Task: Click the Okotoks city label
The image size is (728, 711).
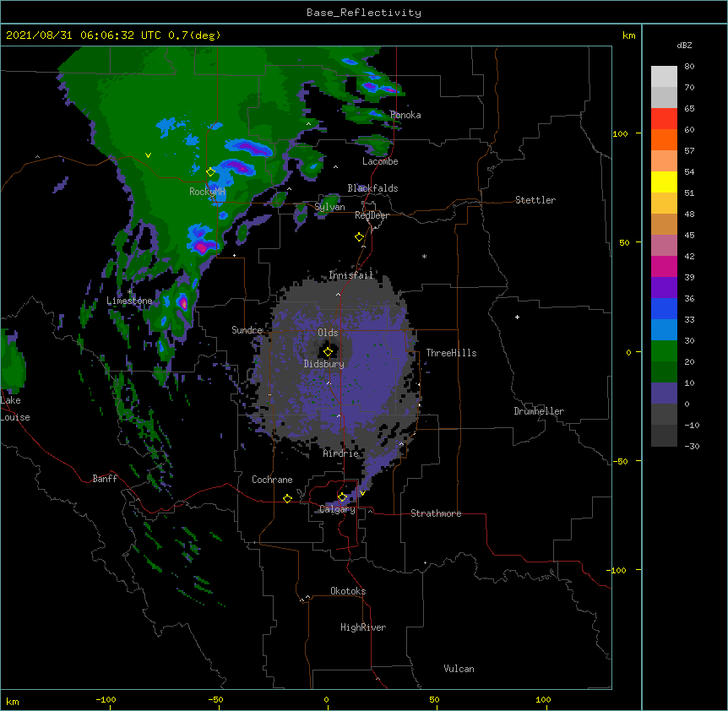Action: [x=348, y=591]
